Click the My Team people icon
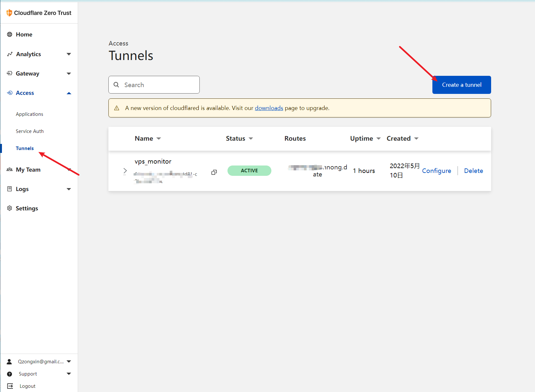The image size is (535, 392). click(x=10, y=170)
